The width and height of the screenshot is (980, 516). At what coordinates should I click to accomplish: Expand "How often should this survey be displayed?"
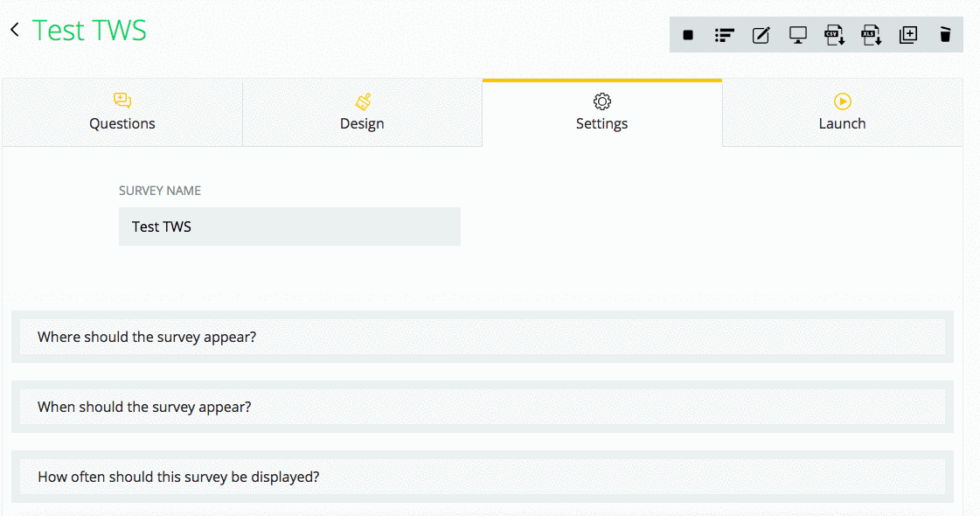pos(483,477)
